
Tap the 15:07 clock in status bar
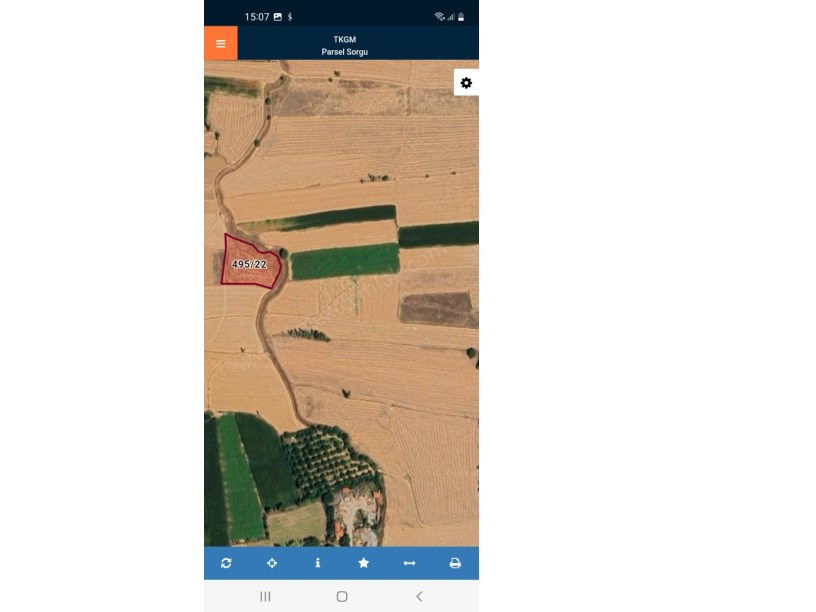pyautogui.click(x=257, y=17)
